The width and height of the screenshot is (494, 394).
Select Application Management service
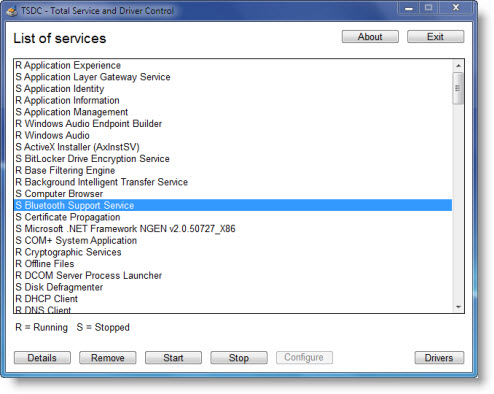click(233, 112)
